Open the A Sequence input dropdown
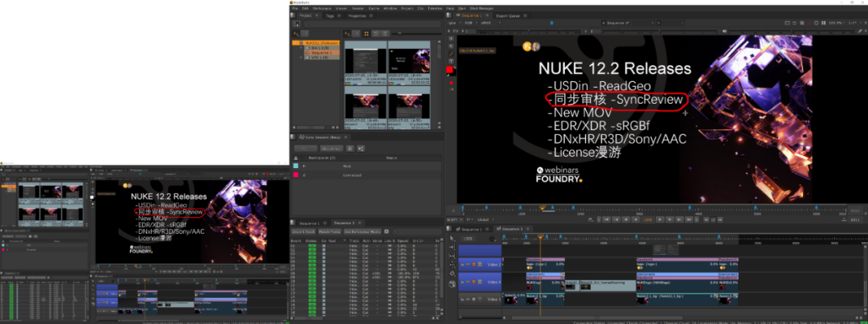 click(627, 23)
